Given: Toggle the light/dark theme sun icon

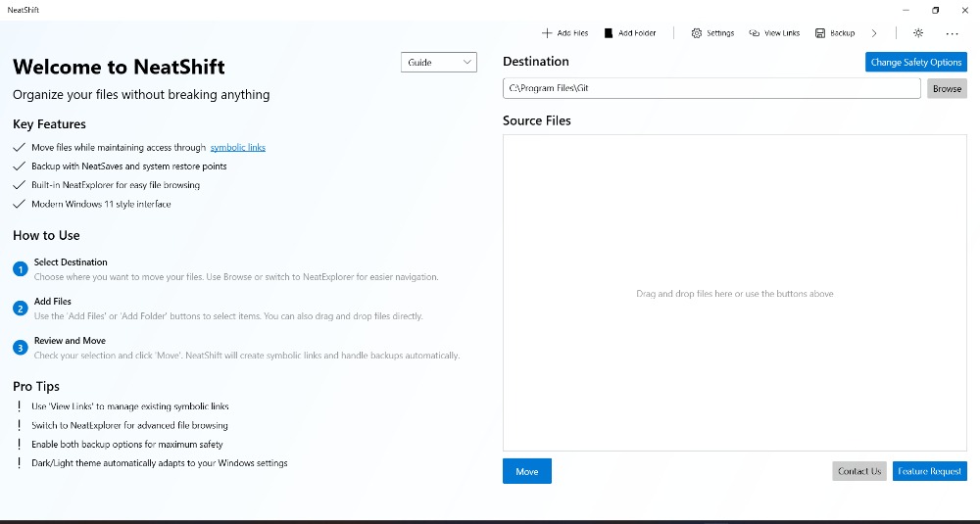Looking at the screenshot, I should tap(918, 33).
